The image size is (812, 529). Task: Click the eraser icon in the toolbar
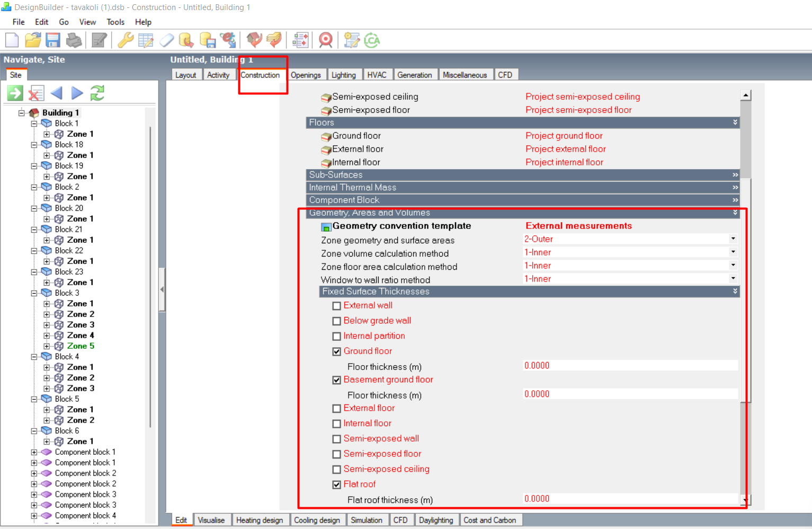(166, 40)
